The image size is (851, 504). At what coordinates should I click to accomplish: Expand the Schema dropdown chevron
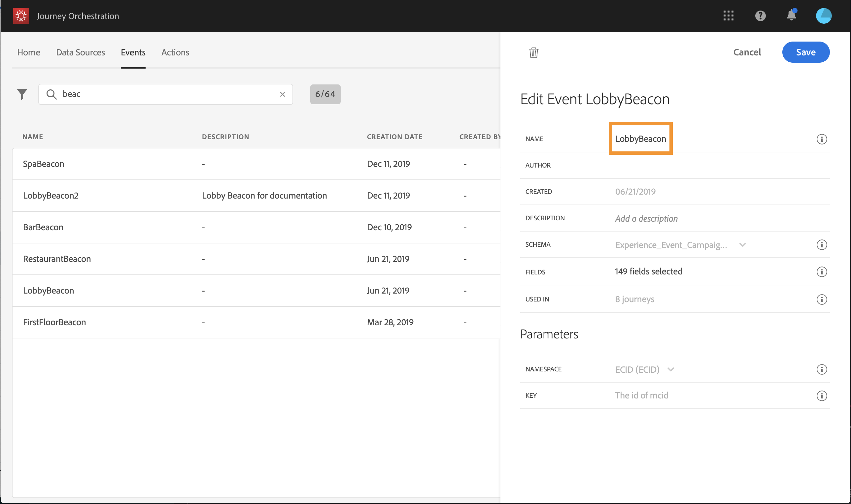[x=742, y=245]
